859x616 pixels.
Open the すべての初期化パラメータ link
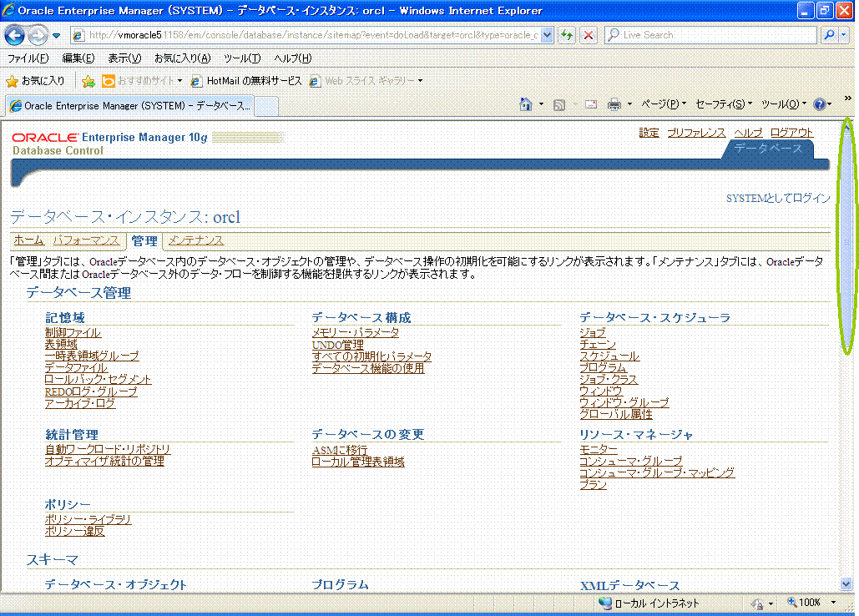(x=371, y=356)
